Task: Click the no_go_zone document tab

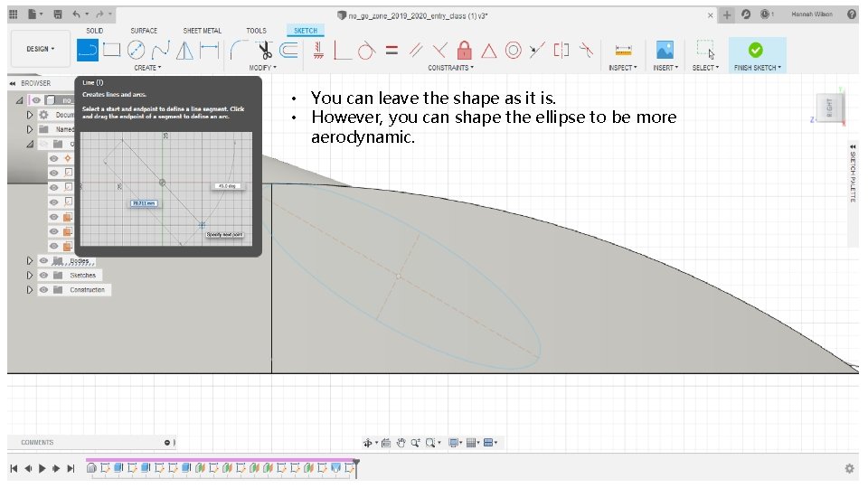Action: [x=418, y=15]
